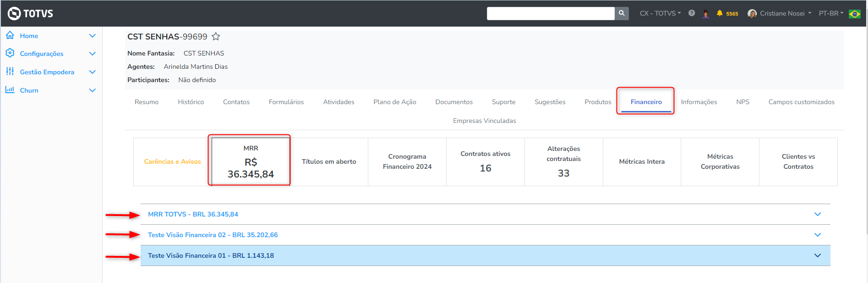Switch to the Histórico tab
The height and width of the screenshot is (283, 868).
coord(191,102)
